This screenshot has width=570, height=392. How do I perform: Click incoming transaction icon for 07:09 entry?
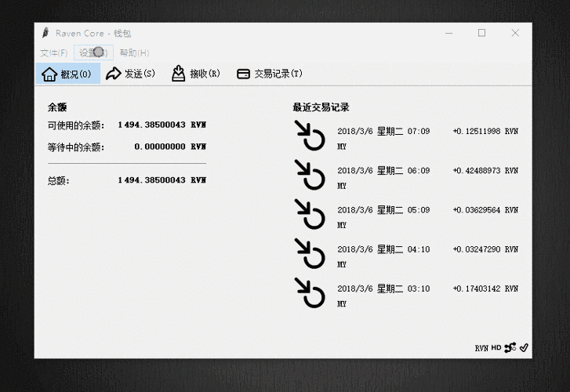click(310, 135)
